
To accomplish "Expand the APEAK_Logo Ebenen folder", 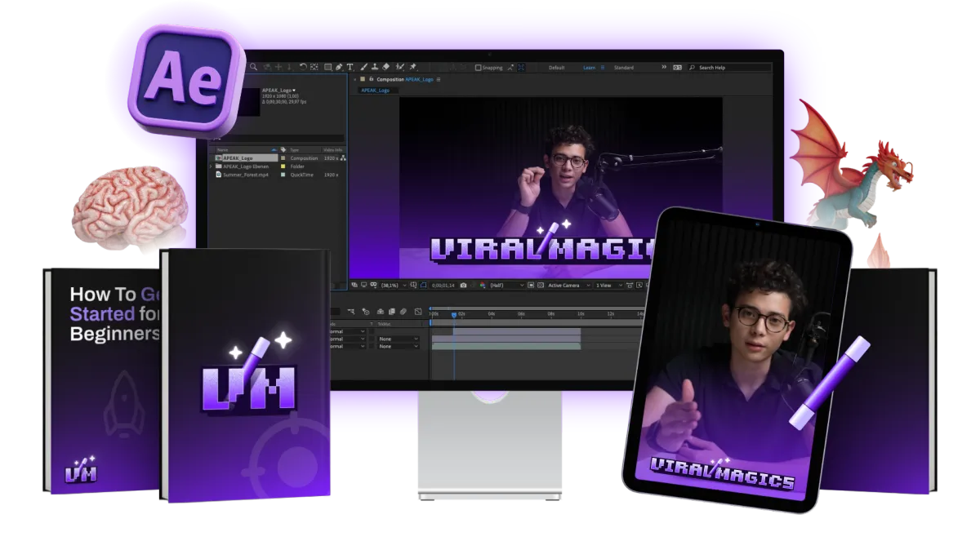I will coord(211,166).
